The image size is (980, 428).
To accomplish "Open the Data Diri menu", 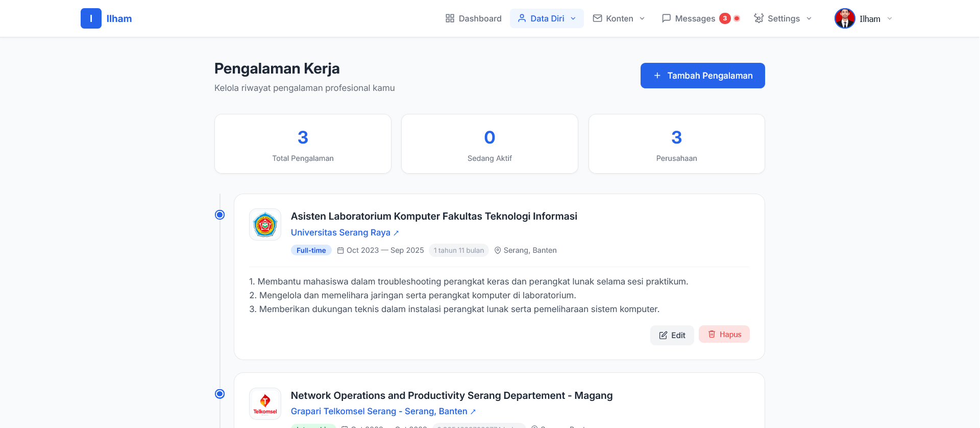I will (x=547, y=18).
